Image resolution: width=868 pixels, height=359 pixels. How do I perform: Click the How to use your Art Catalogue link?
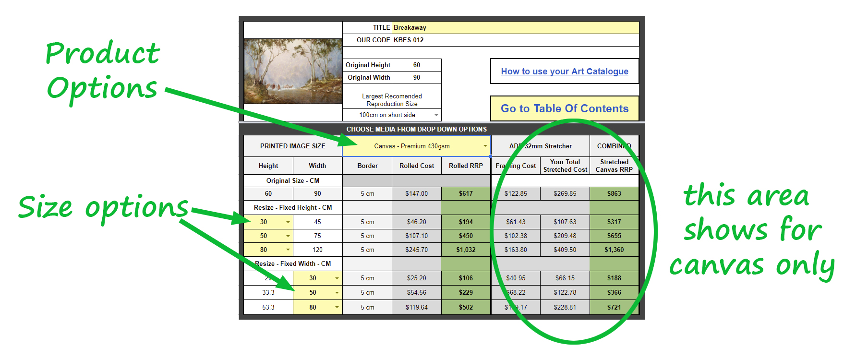click(564, 72)
